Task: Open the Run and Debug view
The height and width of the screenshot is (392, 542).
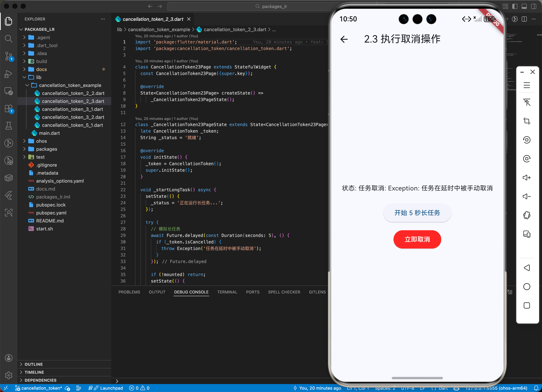Action: pos(9,74)
